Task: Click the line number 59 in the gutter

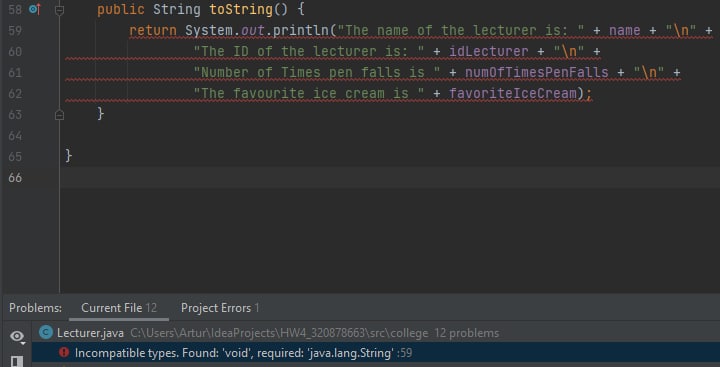Action: [15, 30]
